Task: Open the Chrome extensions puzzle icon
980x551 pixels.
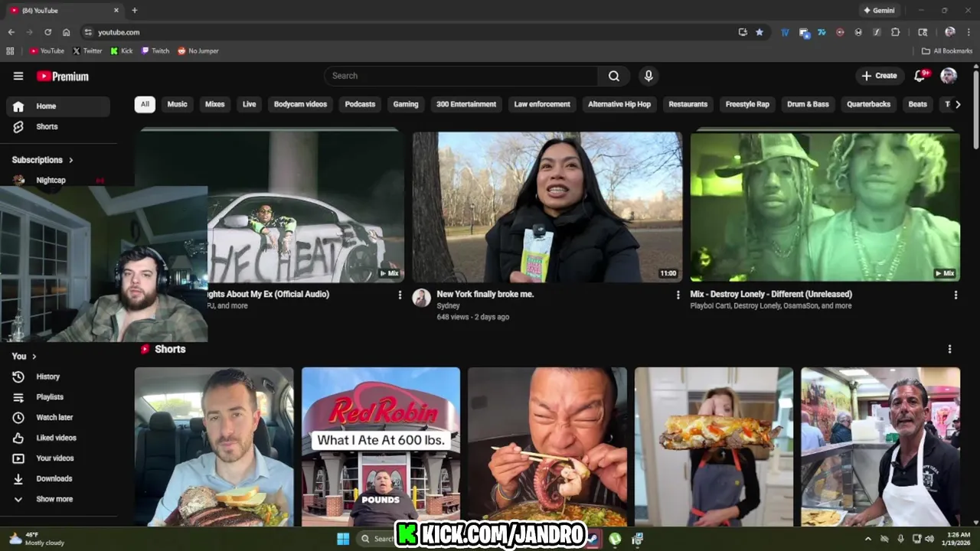Action: coord(895,32)
